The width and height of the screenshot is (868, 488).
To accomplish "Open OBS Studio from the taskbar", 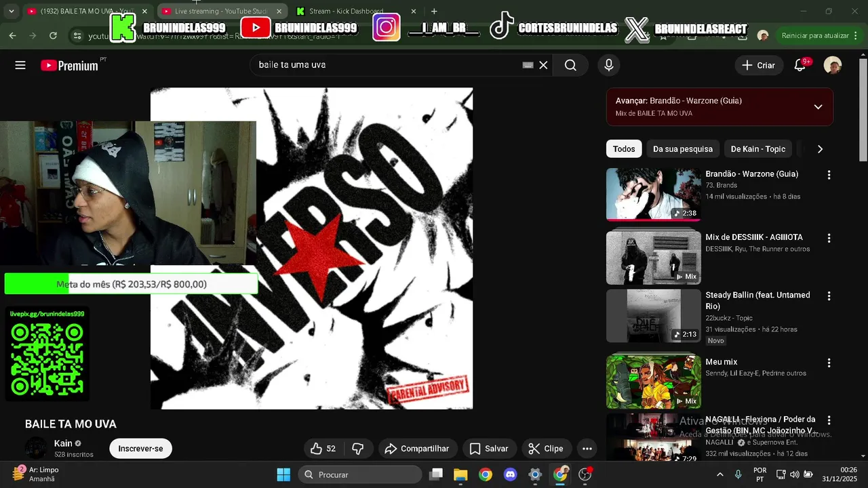I will point(585,474).
